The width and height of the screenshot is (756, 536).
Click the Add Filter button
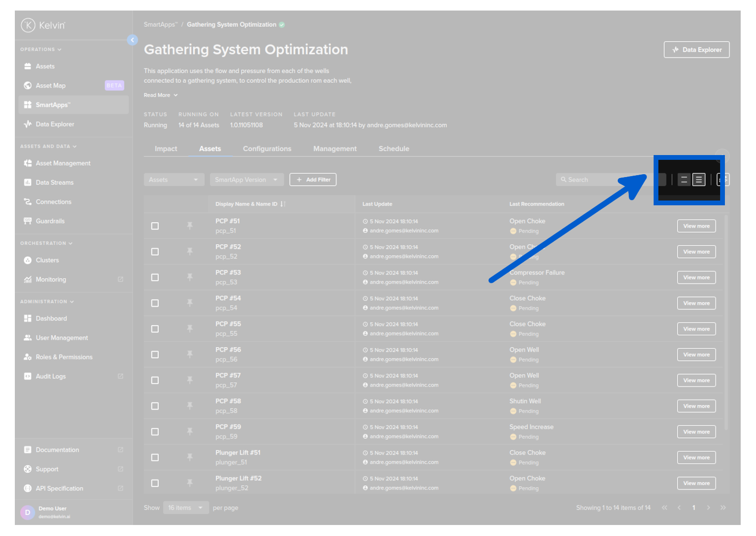[313, 180]
